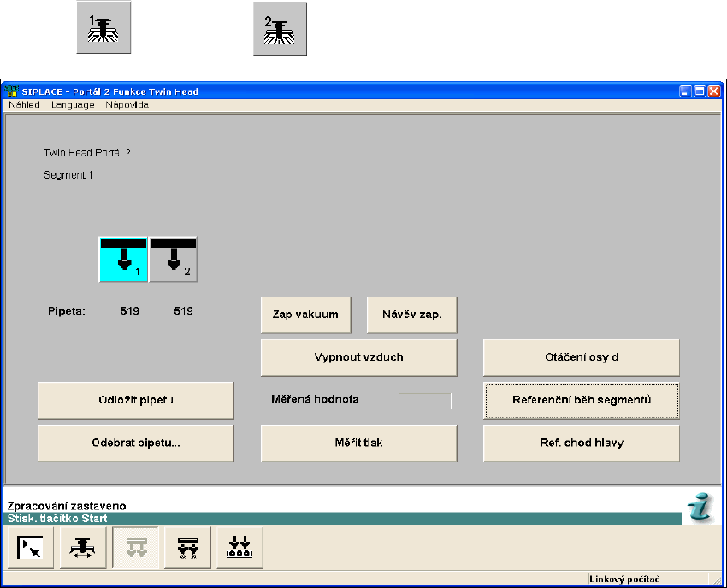Click the SIPLACE title bar application icon
727x588 pixels.
tap(11, 91)
